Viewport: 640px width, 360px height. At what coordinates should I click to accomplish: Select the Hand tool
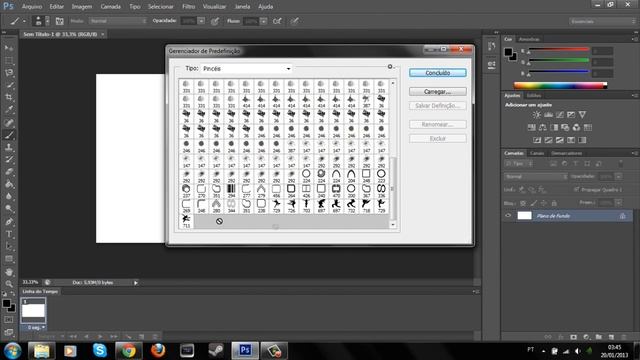(9, 272)
